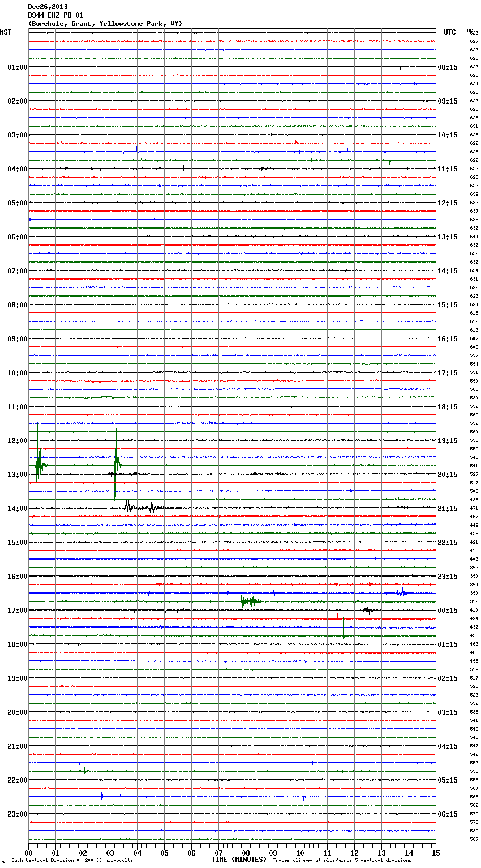Click the 05:15 UTC time label
Screen dimensions: 481x868
[448, 780]
